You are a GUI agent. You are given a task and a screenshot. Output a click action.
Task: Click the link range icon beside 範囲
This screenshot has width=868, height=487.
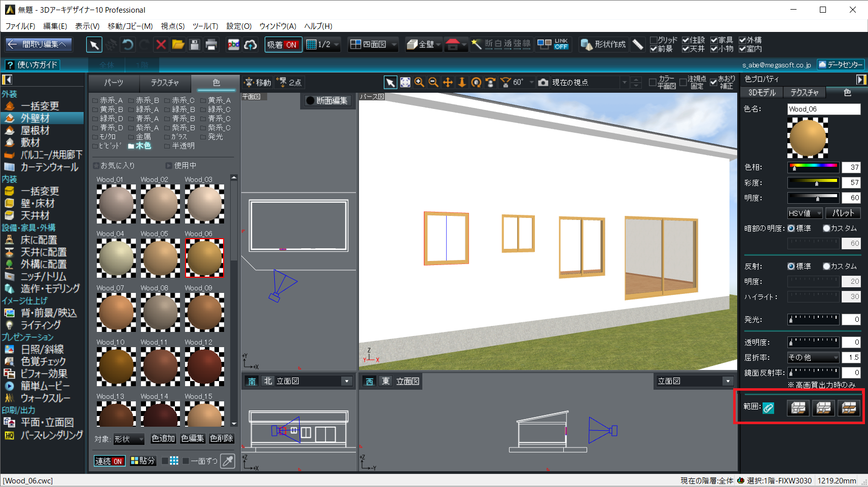(x=769, y=407)
